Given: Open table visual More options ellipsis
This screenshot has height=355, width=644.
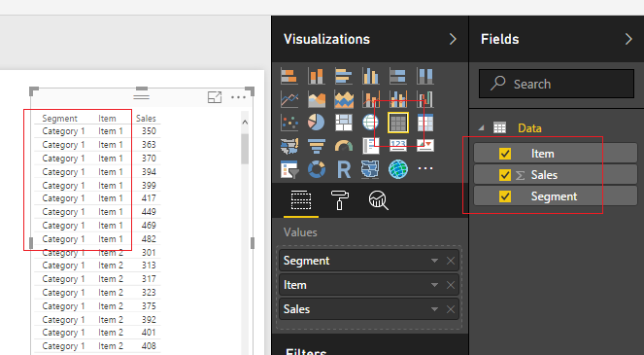Looking at the screenshot, I should click(238, 97).
